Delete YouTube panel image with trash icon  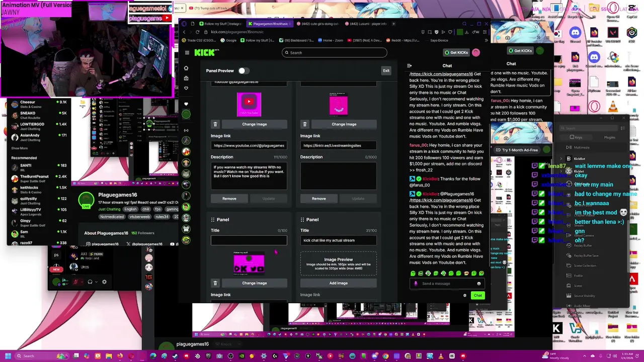(x=215, y=124)
